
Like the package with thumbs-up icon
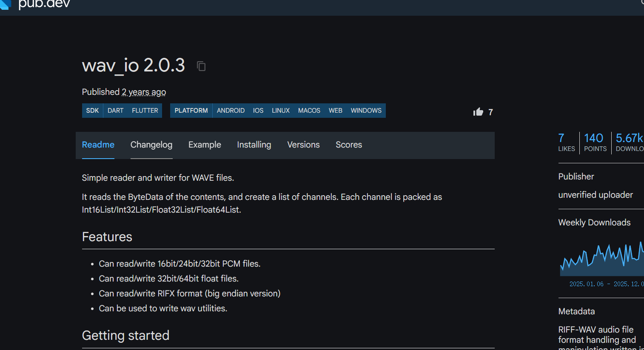(x=478, y=112)
